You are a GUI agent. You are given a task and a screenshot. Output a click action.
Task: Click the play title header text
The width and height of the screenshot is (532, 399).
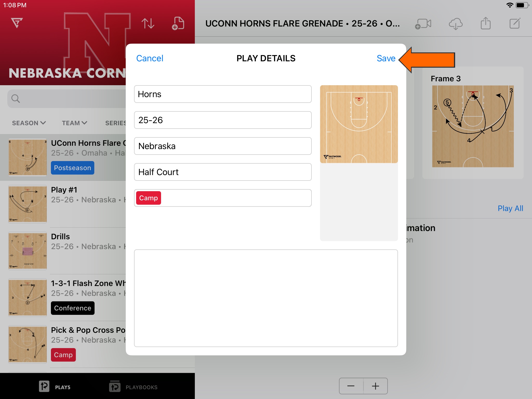click(303, 24)
